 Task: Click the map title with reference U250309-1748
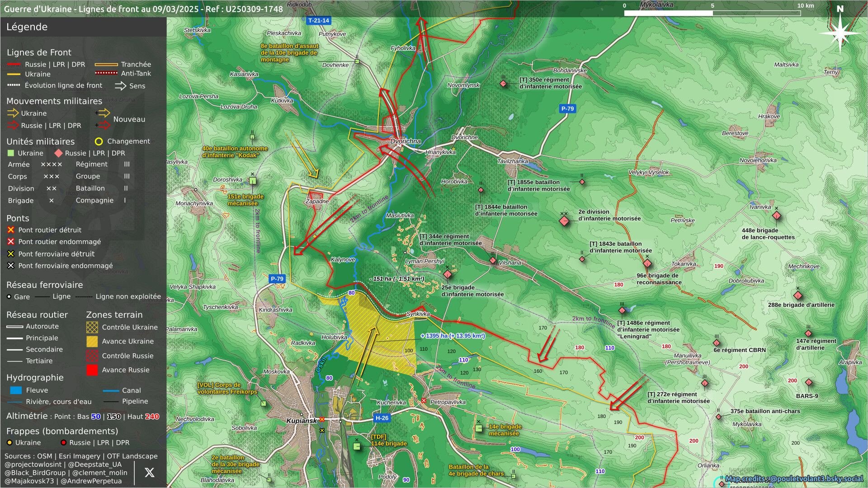pos(143,9)
